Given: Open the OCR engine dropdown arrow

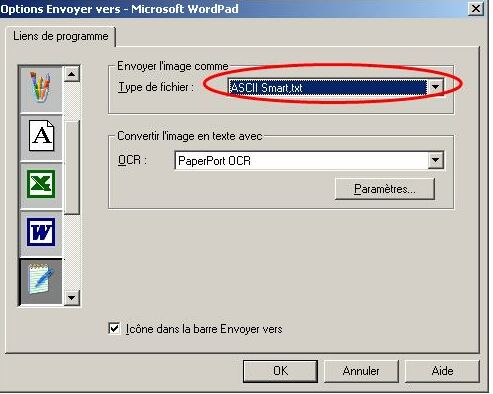Looking at the screenshot, I should (435, 160).
